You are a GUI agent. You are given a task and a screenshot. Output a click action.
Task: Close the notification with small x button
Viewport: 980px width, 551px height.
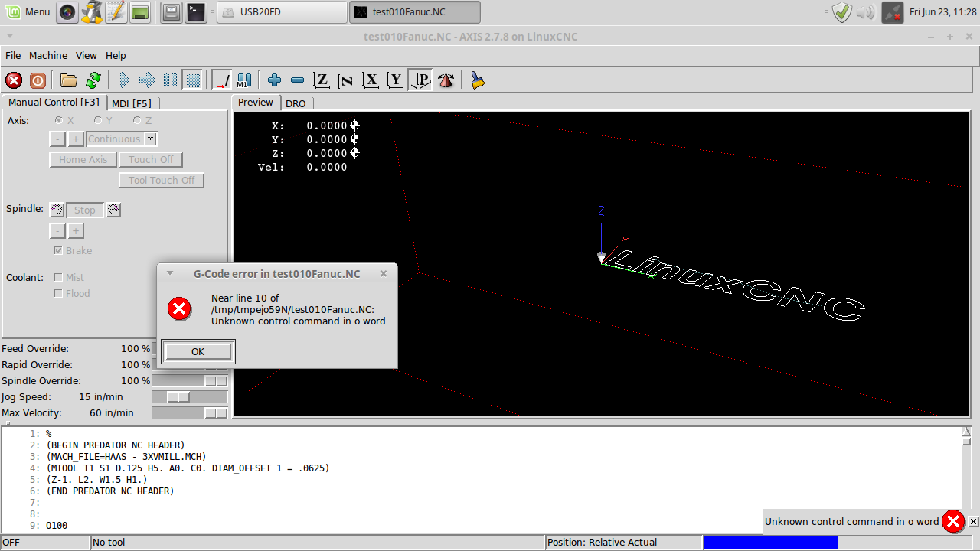[973, 522]
